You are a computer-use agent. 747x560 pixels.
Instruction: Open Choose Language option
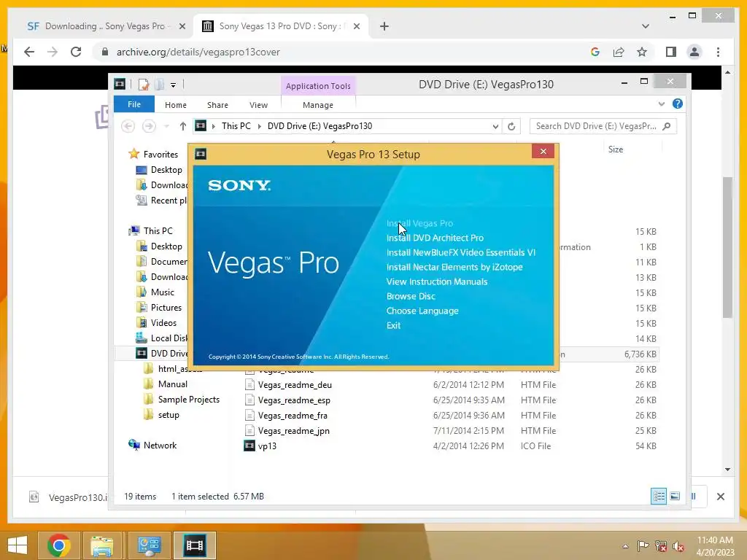click(x=422, y=311)
